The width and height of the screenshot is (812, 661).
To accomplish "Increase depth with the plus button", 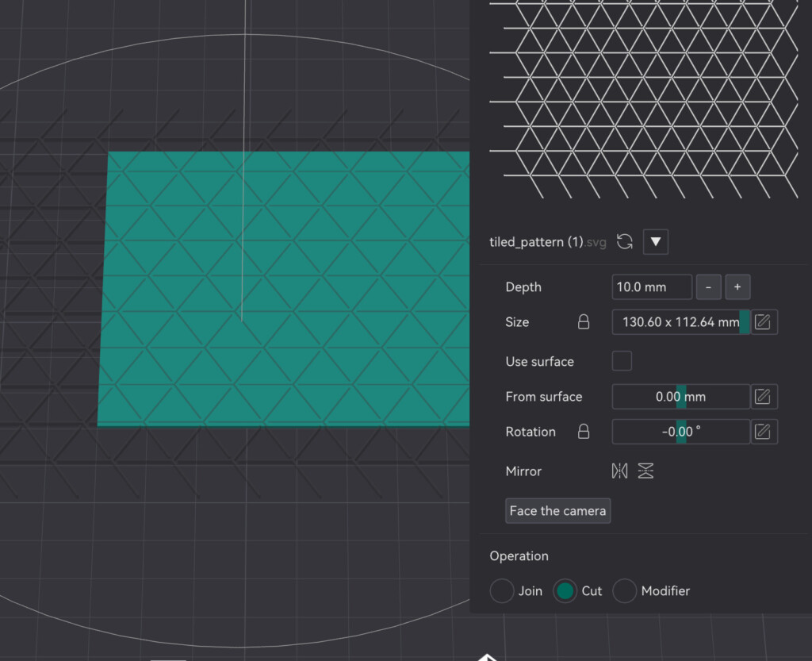I will coord(737,287).
